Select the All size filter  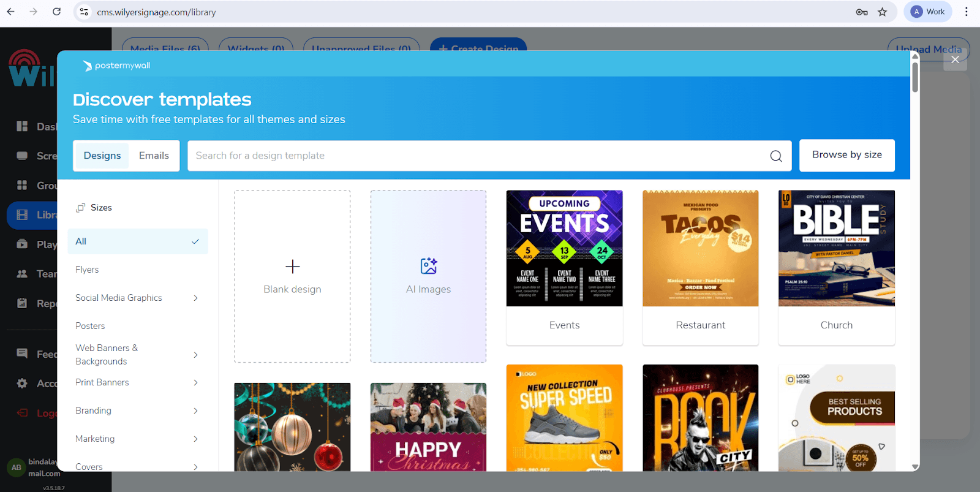pyautogui.click(x=138, y=241)
